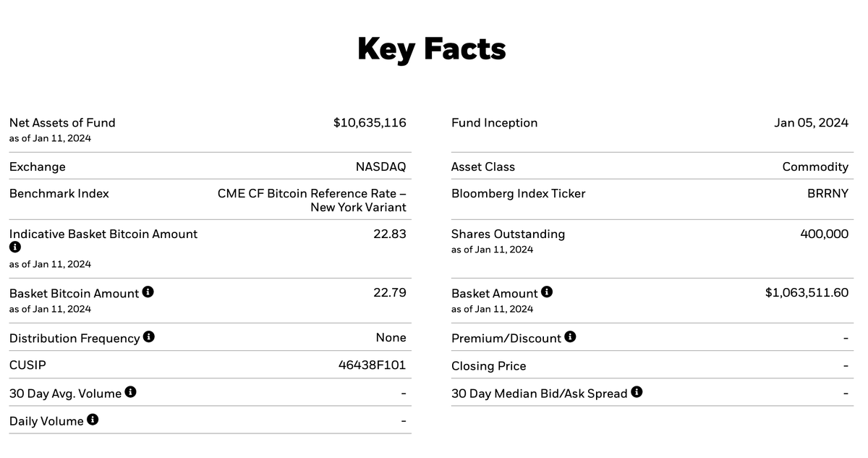Click the CUSIP value 46438F101

point(372,365)
